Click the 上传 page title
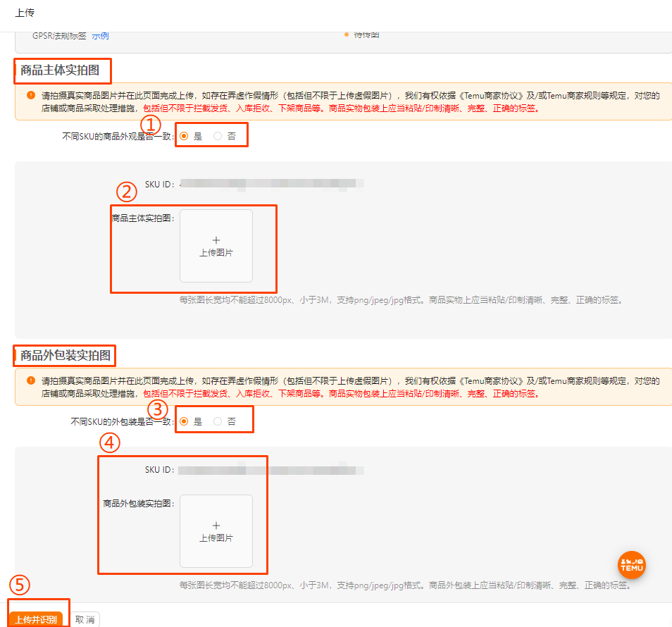Image resolution: width=672 pixels, height=627 pixels. pos(25,12)
